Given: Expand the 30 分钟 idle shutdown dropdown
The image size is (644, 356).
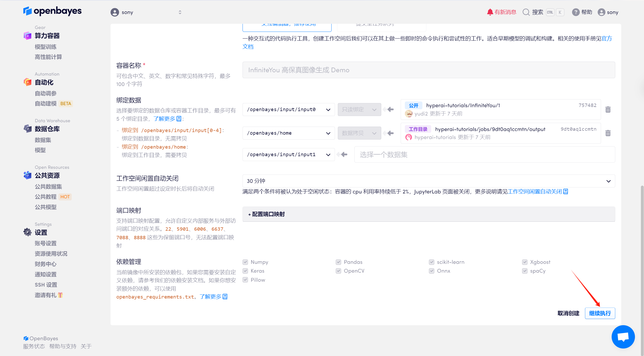Looking at the screenshot, I should (429, 181).
